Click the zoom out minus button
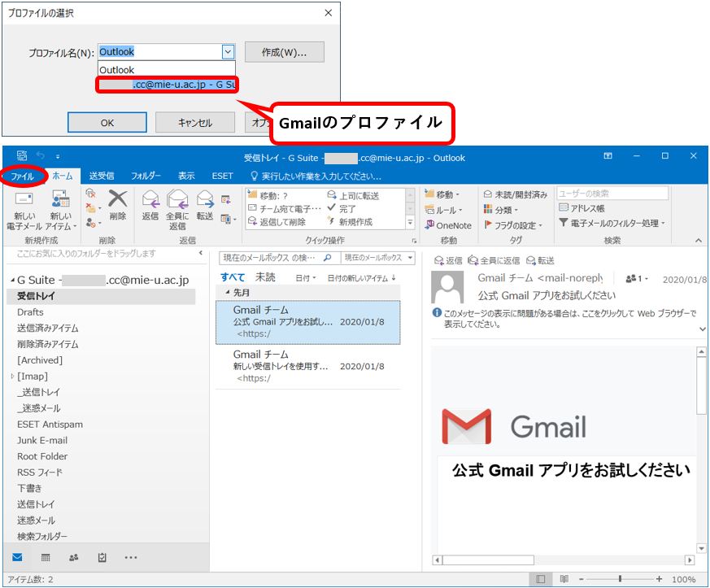710x588 pixels. pyautogui.click(x=582, y=579)
